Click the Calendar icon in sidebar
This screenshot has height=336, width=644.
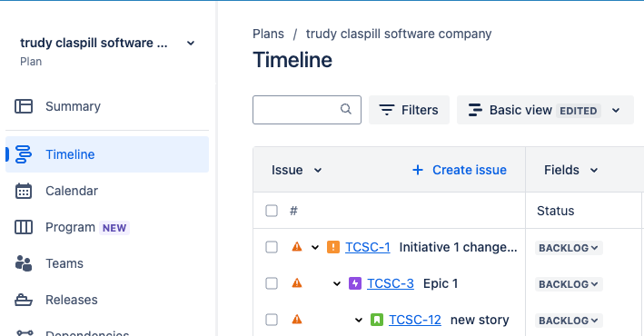(x=24, y=191)
